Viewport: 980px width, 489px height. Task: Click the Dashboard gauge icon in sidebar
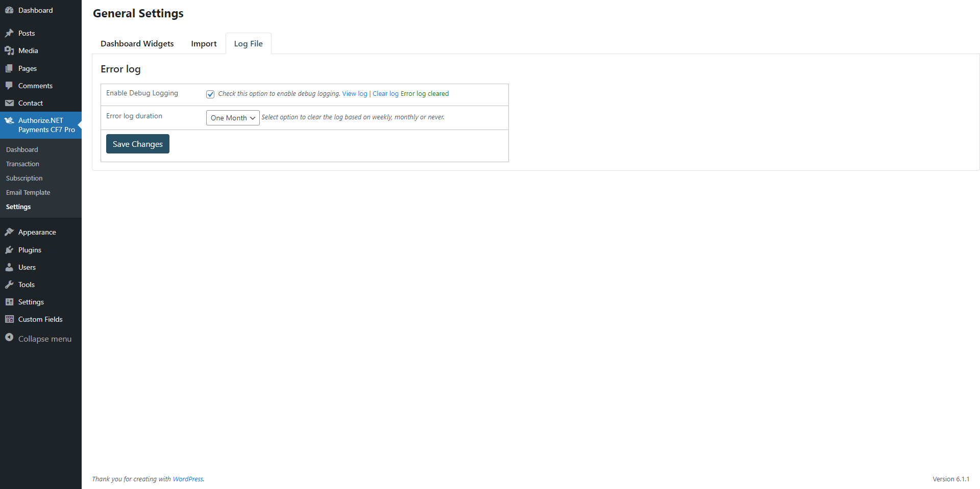9,10
